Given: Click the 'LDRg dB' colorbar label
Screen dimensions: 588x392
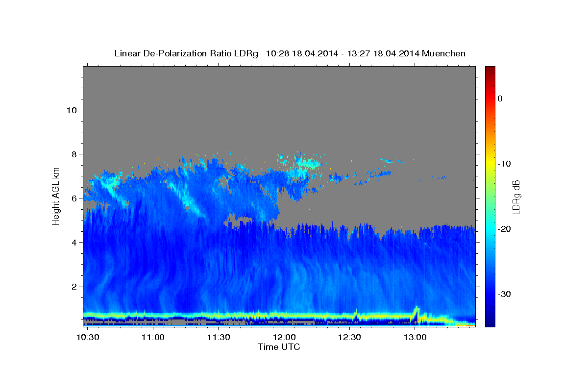Looking at the screenshot, I should pos(515,197).
